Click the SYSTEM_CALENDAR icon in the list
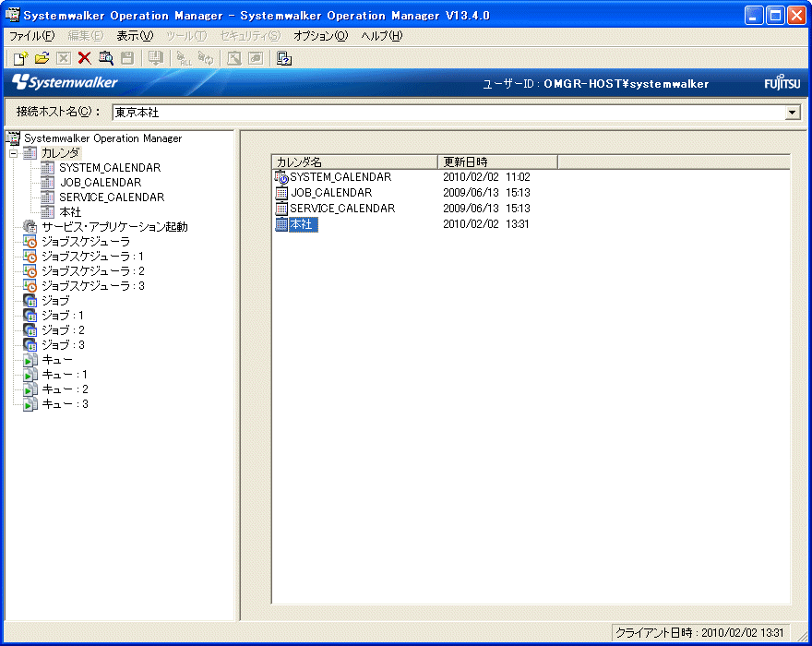 [x=281, y=177]
